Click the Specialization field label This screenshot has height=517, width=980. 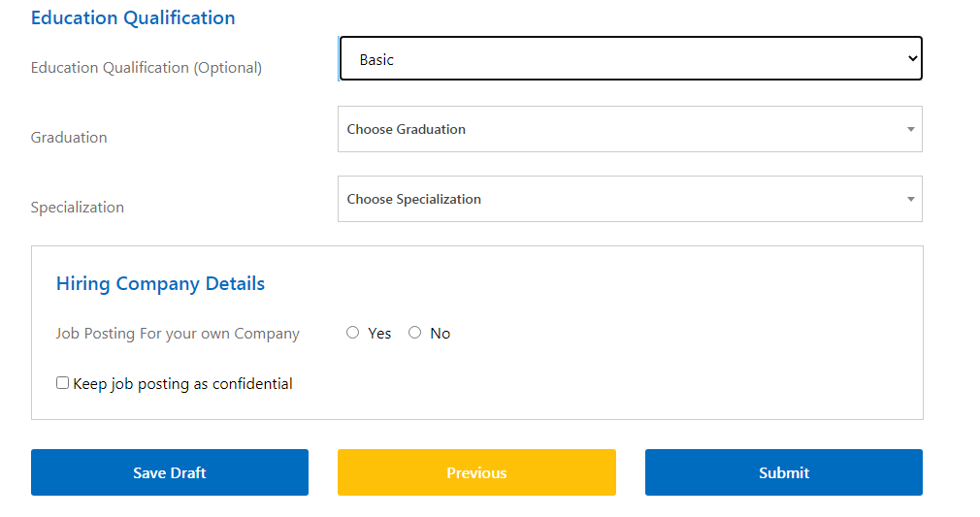(78, 208)
